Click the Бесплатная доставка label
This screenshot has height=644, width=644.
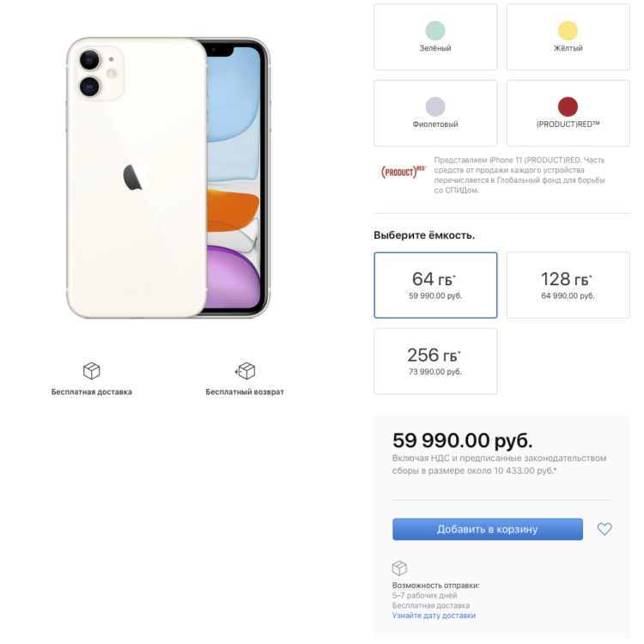[x=91, y=392]
